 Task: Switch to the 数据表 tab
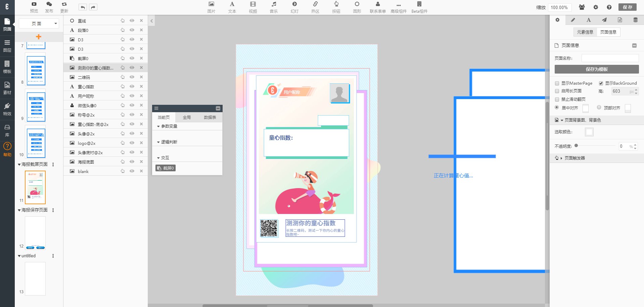coord(210,117)
